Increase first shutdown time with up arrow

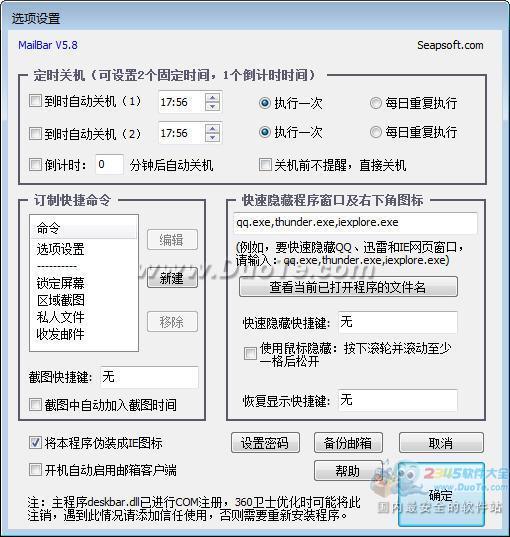coord(212,97)
